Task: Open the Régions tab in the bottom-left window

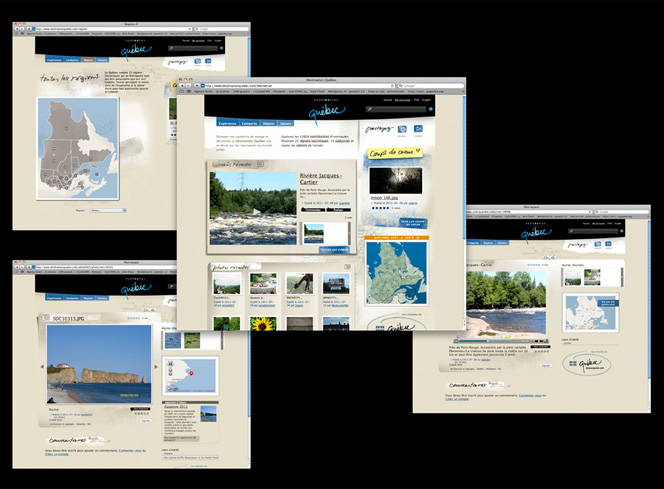Action: coord(88,298)
